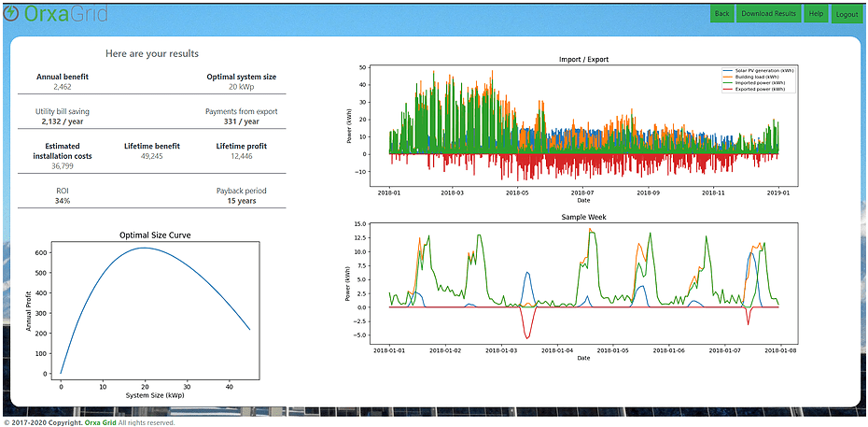Click the Import / Export chart title

click(x=583, y=60)
